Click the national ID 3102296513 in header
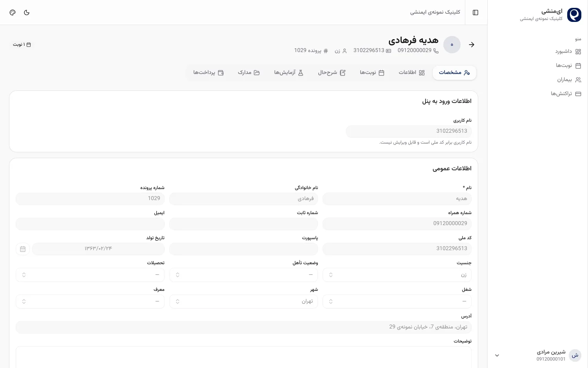 (x=369, y=51)
